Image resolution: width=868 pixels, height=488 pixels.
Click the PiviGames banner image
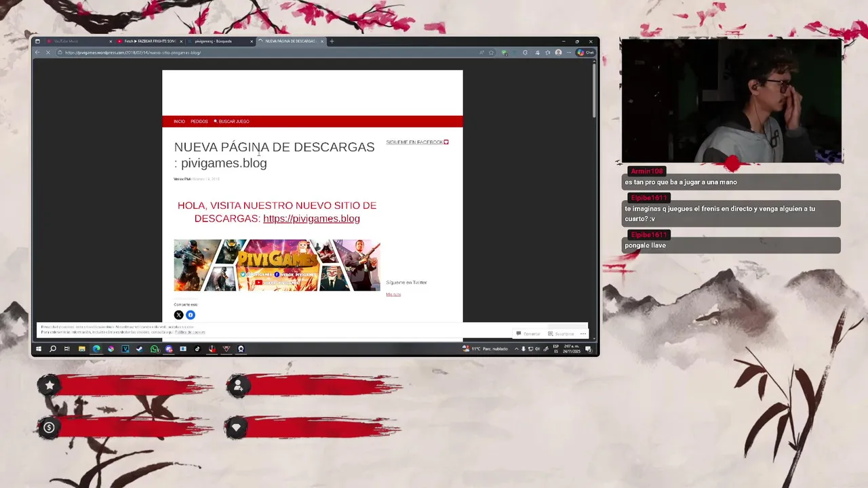(277, 265)
